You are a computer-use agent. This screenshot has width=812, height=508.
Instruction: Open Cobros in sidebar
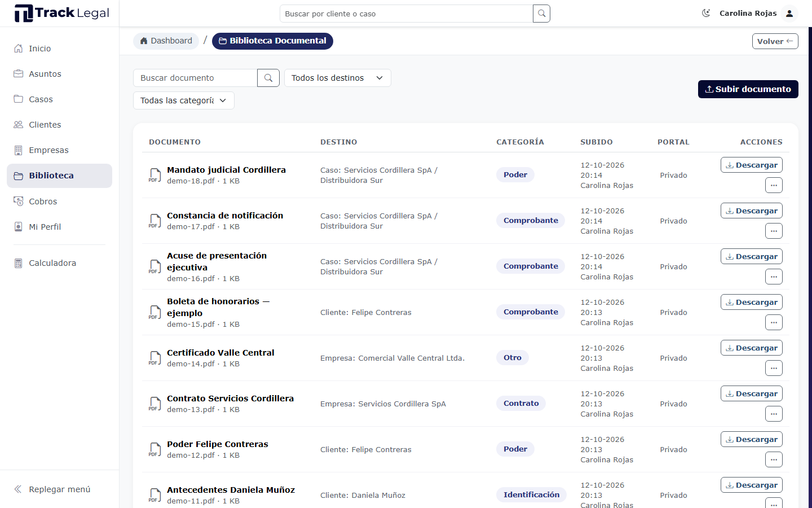(59, 202)
